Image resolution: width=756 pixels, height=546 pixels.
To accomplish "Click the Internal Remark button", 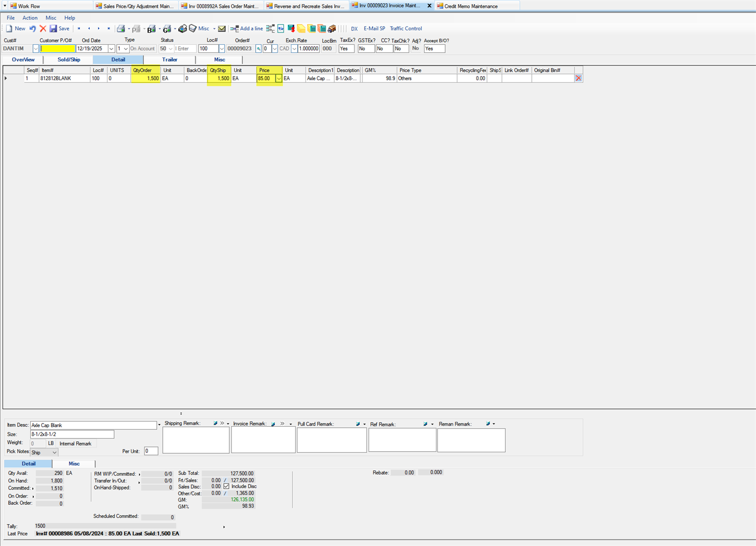I will click(76, 443).
